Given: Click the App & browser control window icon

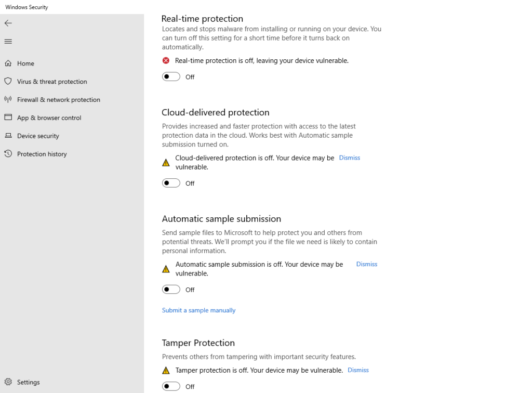Looking at the screenshot, I should click(x=8, y=117).
